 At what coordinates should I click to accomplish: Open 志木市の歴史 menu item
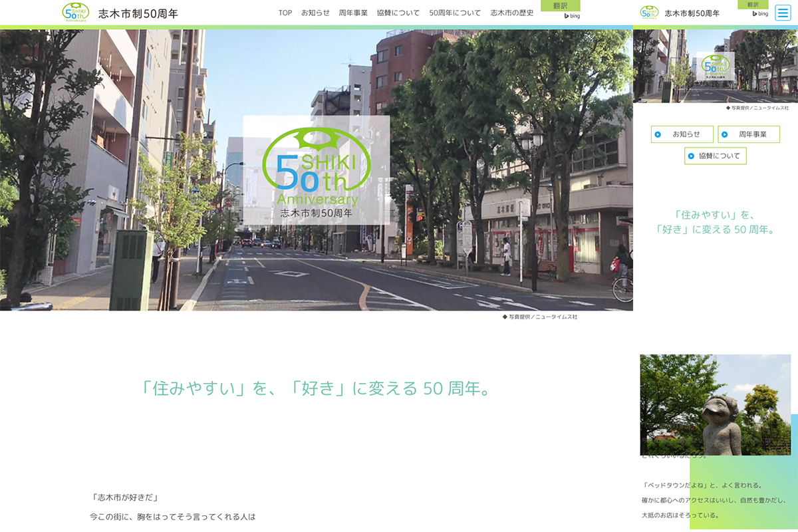click(511, 13)
